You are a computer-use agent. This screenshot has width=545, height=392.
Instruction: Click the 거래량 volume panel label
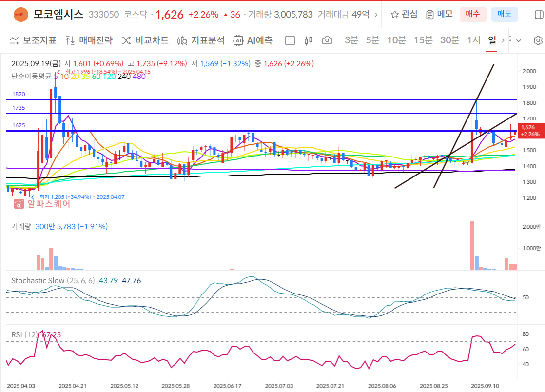click(x=21, y=227)
